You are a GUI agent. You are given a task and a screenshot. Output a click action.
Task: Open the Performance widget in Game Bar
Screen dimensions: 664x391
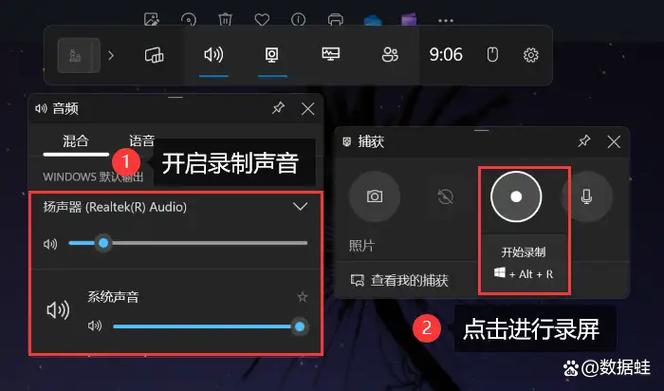[331, 54]
